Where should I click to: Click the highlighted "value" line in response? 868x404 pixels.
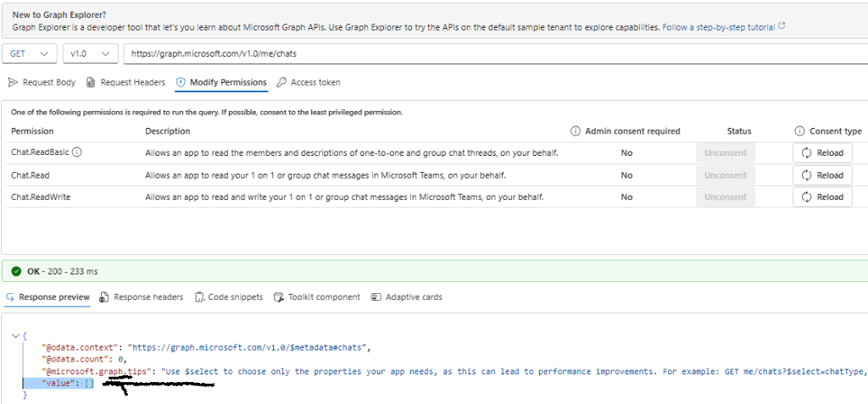(x=58, y=384)
